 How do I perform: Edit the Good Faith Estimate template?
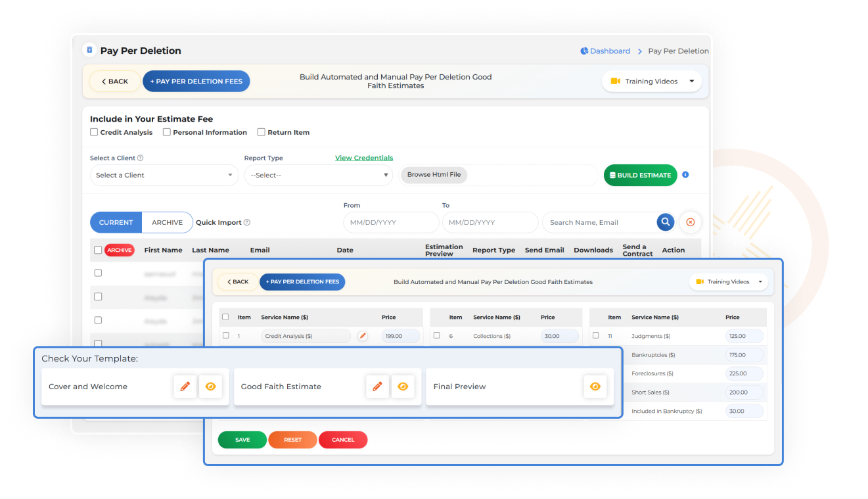[x=377, y=387]
